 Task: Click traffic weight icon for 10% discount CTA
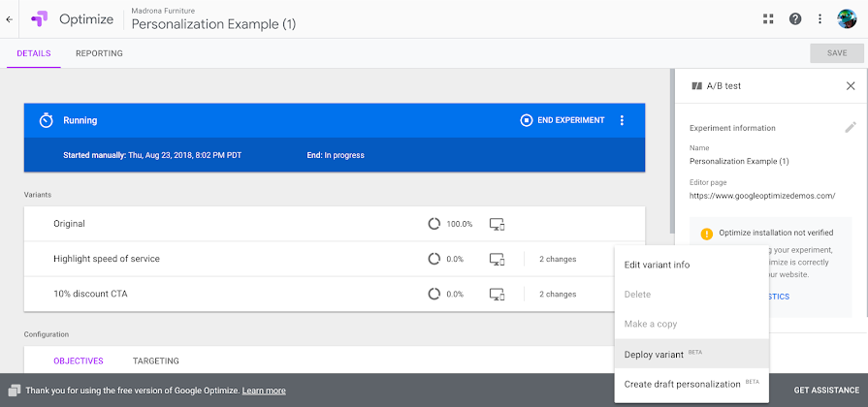[x=434, y=294]
